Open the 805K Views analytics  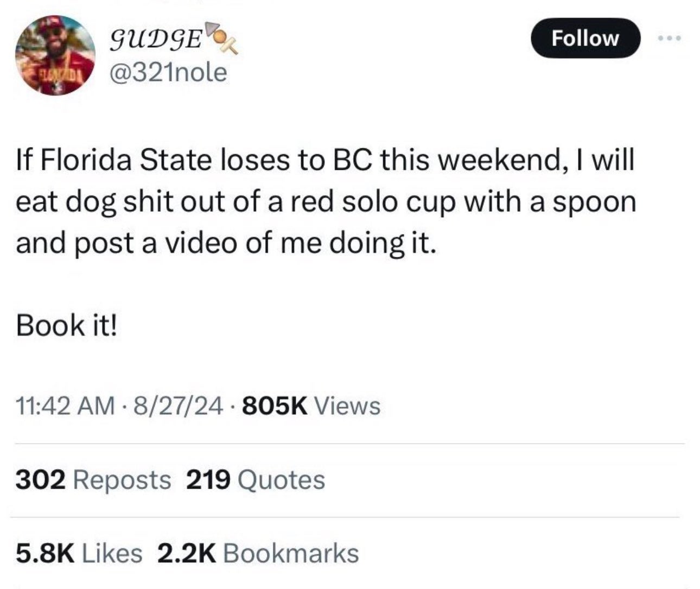311,406
